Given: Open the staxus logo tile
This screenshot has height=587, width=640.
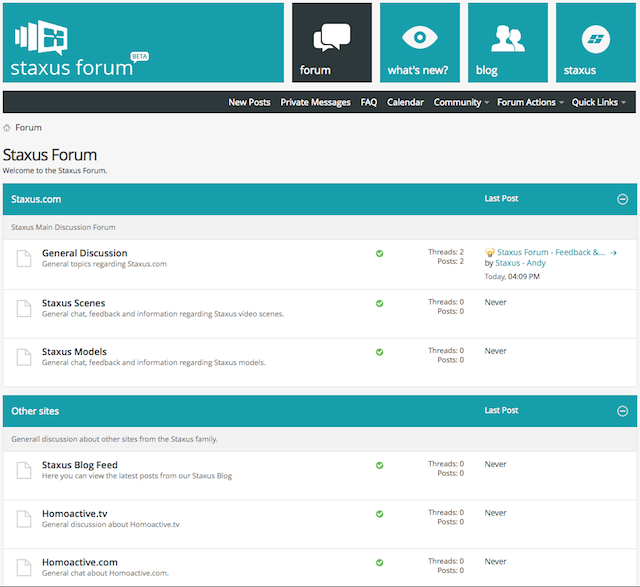Looking at the screenshot, I should coord(596,42).
